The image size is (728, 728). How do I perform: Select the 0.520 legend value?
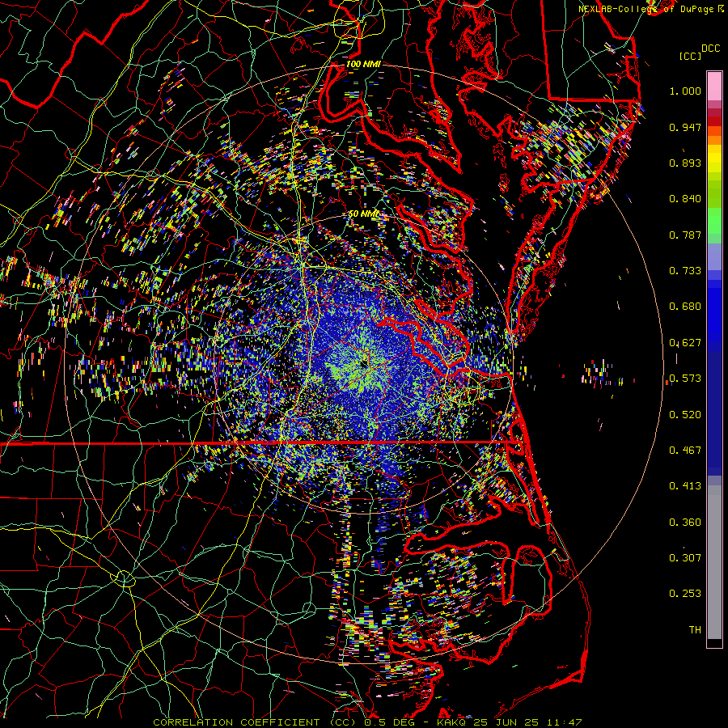coord(685,415)
